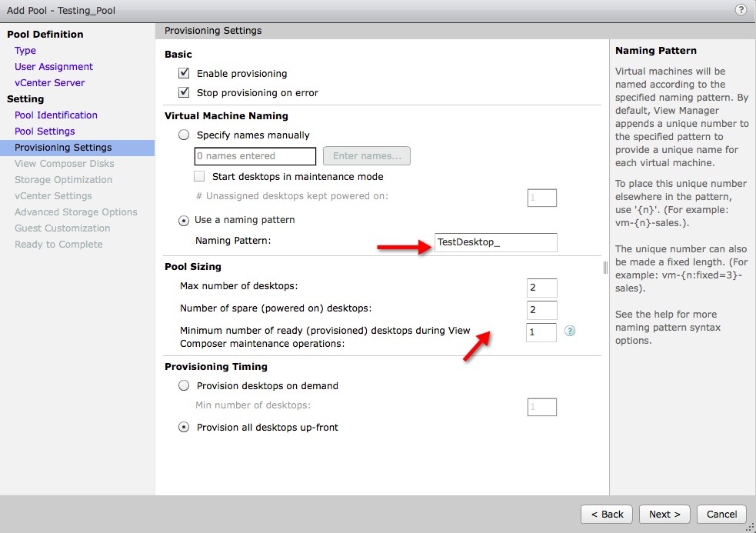Edit the number of spare desktops field
The image size is (756, 533).
click(x=541, y=309)
